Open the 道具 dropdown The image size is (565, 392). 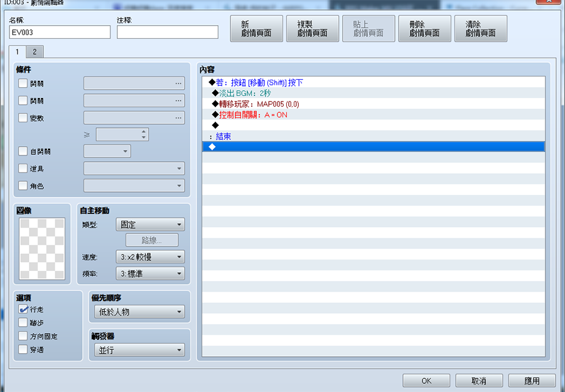[x=134, y=168]
